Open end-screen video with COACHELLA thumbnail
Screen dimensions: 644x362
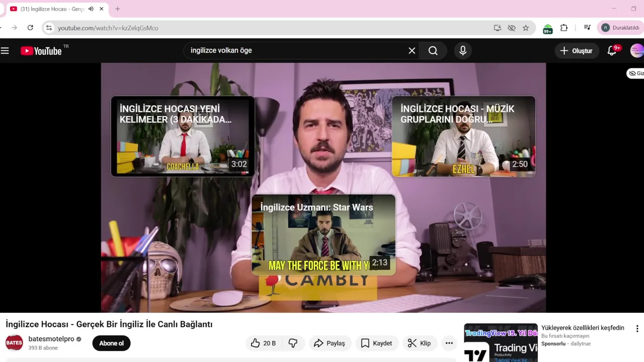point(183,136)
